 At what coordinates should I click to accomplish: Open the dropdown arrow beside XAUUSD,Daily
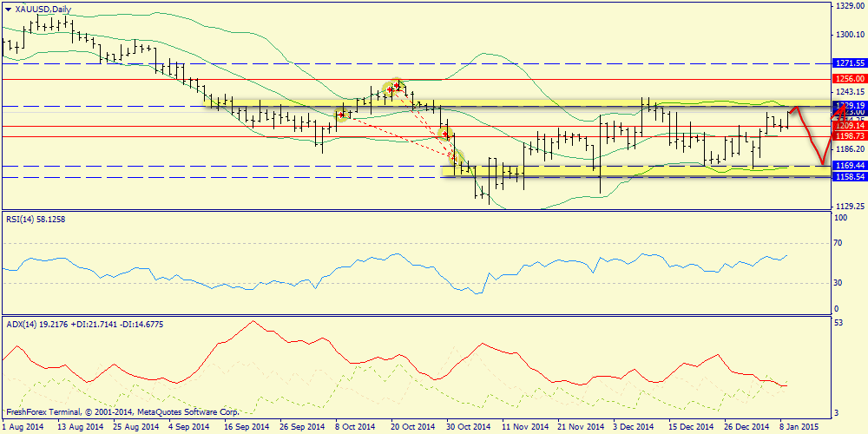tap(8, 10)
